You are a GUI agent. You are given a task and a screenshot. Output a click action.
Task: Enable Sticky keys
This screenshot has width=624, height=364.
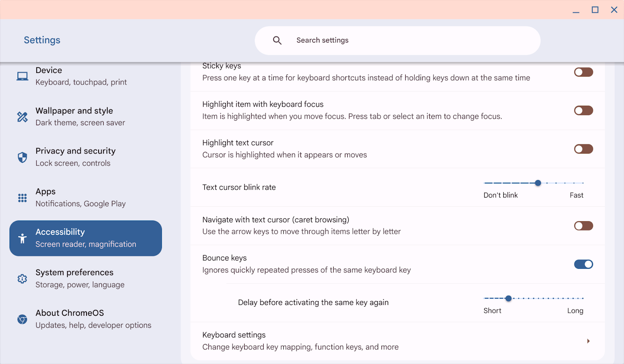[x=583, y=72]
